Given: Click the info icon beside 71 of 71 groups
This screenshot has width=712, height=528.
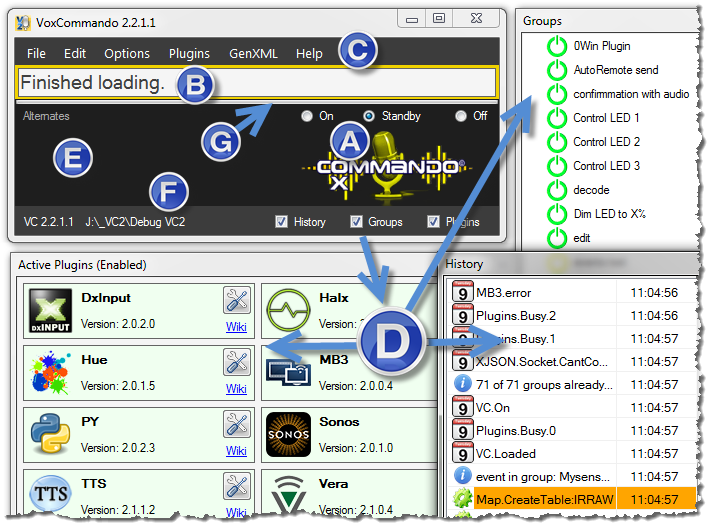Looking at the screenshot, I should [462, 385].
